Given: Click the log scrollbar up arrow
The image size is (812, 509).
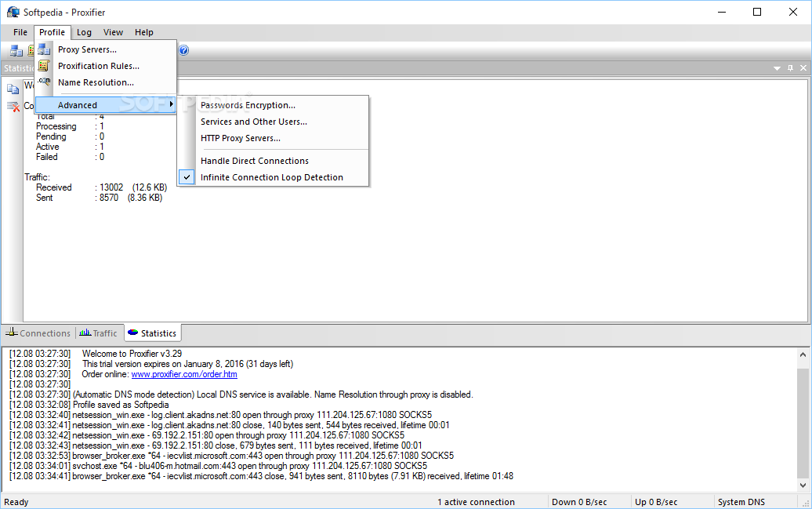Looking at the screenshot, I should coord(803,355).
